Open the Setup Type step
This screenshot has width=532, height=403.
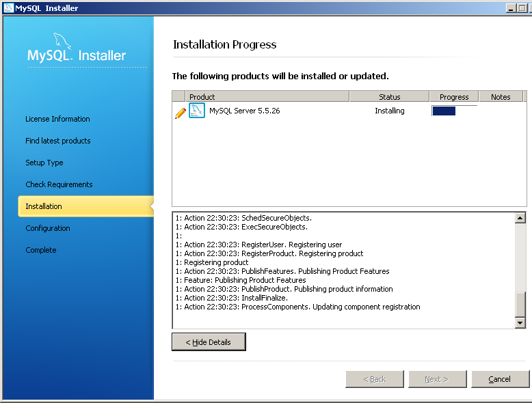tap(44, 163)
